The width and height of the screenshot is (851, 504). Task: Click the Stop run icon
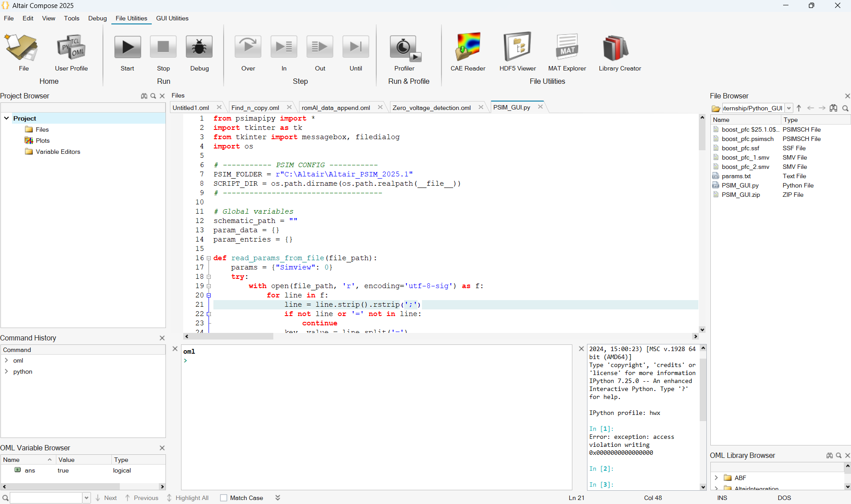pos(163,47)
